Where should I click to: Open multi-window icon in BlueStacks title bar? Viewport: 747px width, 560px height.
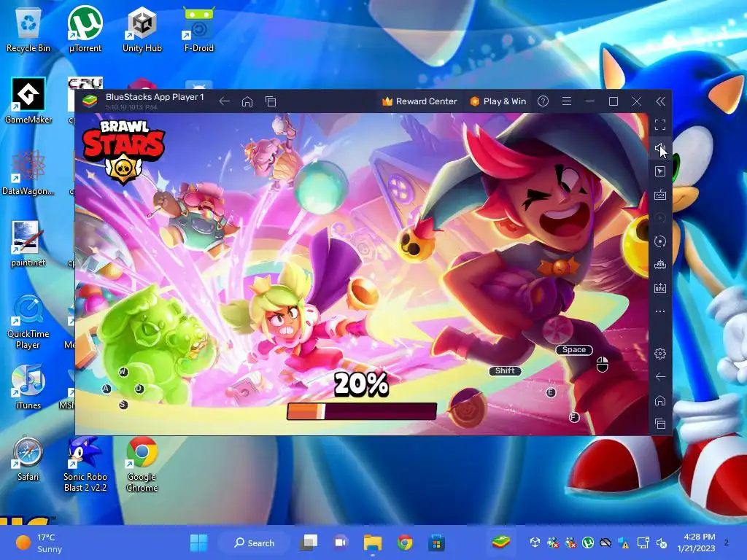pos(271,101)
